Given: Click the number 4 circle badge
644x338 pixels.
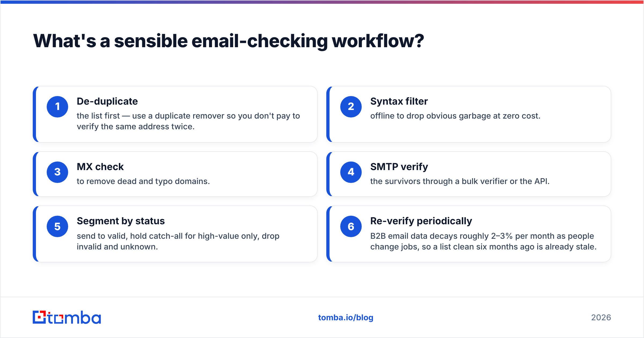Looking at the screenshot, I should 351,172.
